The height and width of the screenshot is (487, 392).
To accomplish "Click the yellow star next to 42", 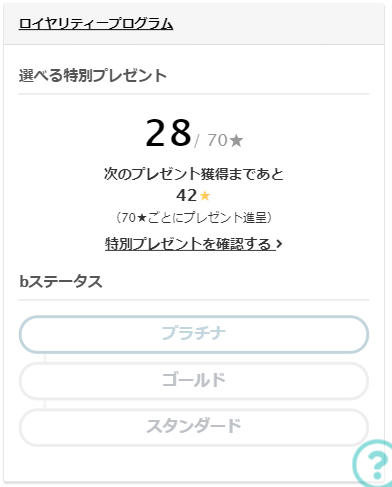I will pyautogui.click(x=205, y=196).
